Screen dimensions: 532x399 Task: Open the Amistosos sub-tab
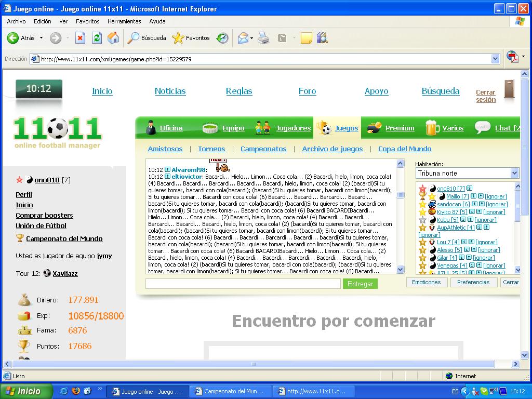[x=165, y=149]
